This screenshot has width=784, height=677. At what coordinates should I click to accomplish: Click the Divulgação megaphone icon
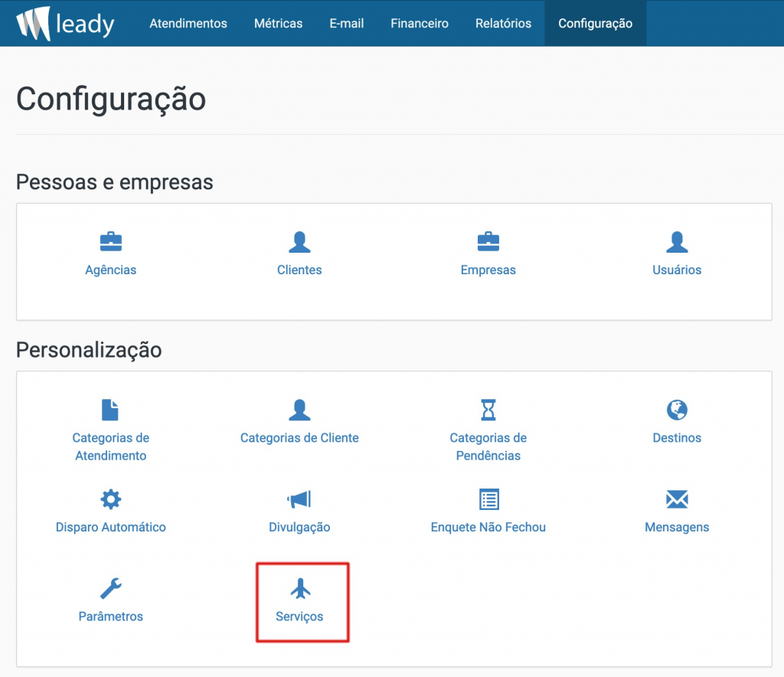(299, 499)
